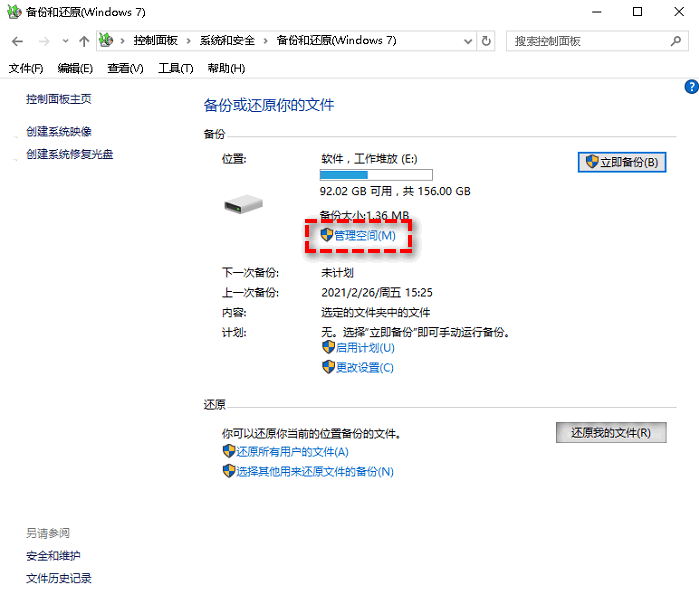This screenshot has height=601, width=699.
Task: Click the forward navigation arrow
Action: (x=43, y=41)
